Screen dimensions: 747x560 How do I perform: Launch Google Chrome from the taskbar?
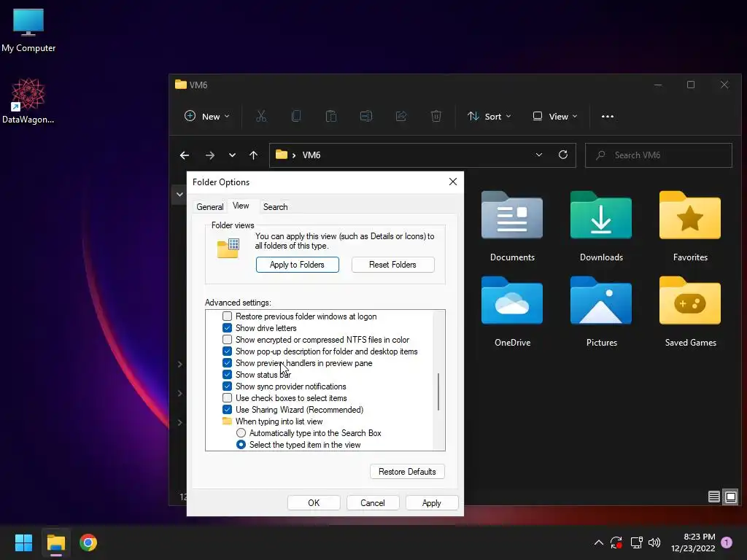(x=88, y=542)
